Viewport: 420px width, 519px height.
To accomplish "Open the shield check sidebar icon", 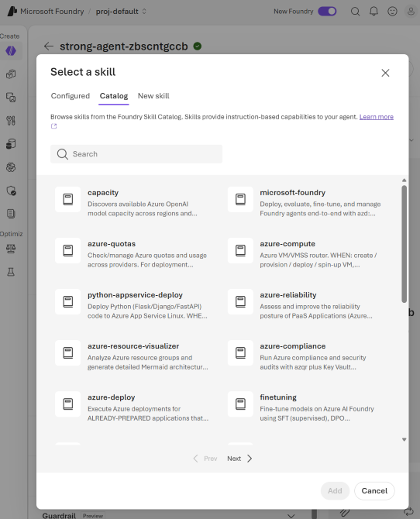I will (11, 191).
